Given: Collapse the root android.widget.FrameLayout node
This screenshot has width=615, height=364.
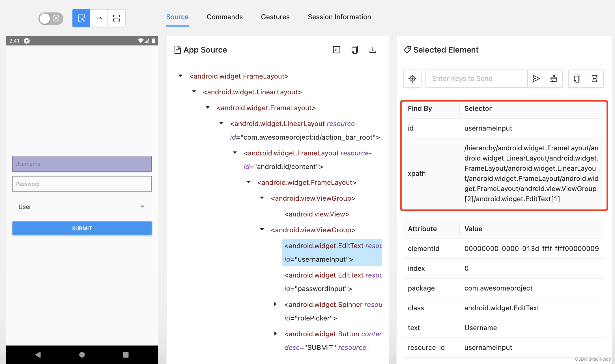Looking at the screenshot, I should click(x=180, y=76).
